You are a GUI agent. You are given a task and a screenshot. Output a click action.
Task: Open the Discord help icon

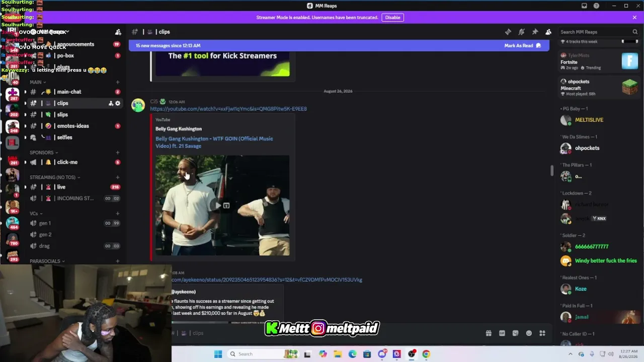(596, 6)
